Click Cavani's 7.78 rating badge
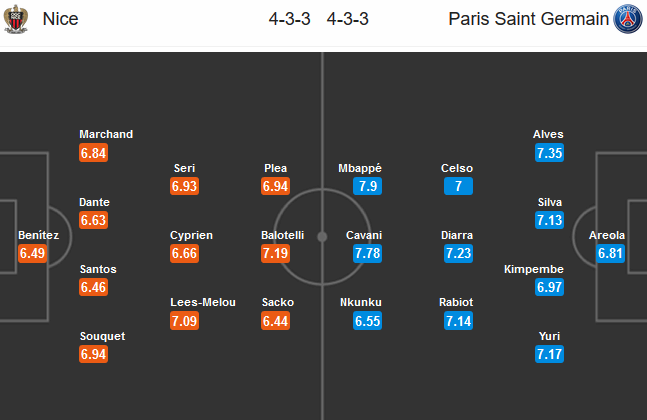This screenshot has height=420, width=647. pos(368,254)
